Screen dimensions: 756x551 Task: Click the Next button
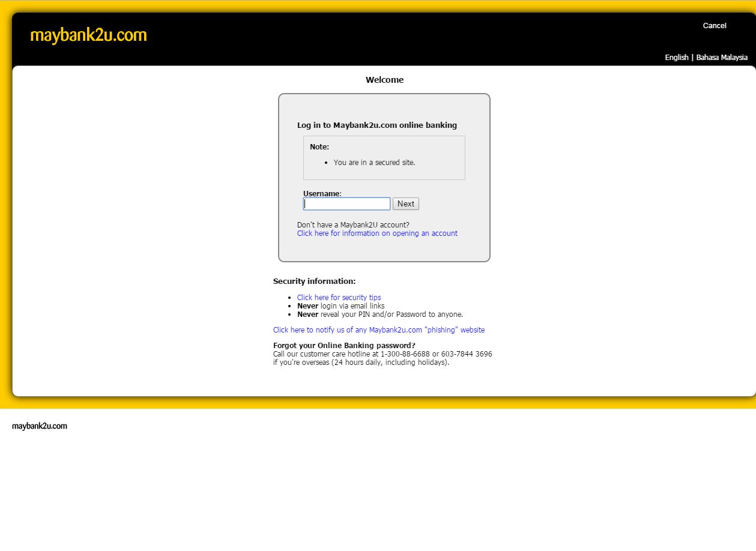coord(406,204)
